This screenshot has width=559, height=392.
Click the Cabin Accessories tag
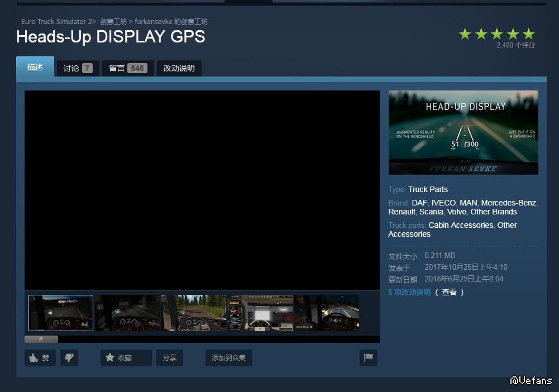[x=461, y=225]
